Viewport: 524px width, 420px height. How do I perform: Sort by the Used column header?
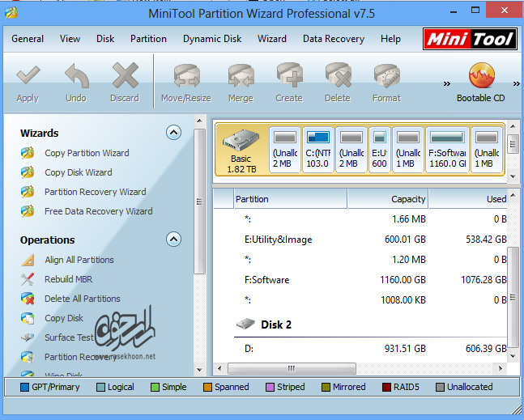pos(468,199)
